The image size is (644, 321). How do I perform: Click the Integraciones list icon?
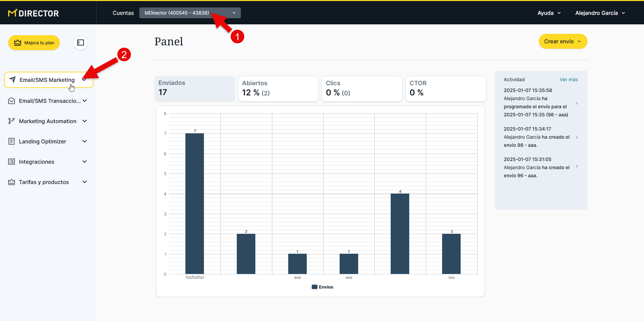click(x=11, y=162)
